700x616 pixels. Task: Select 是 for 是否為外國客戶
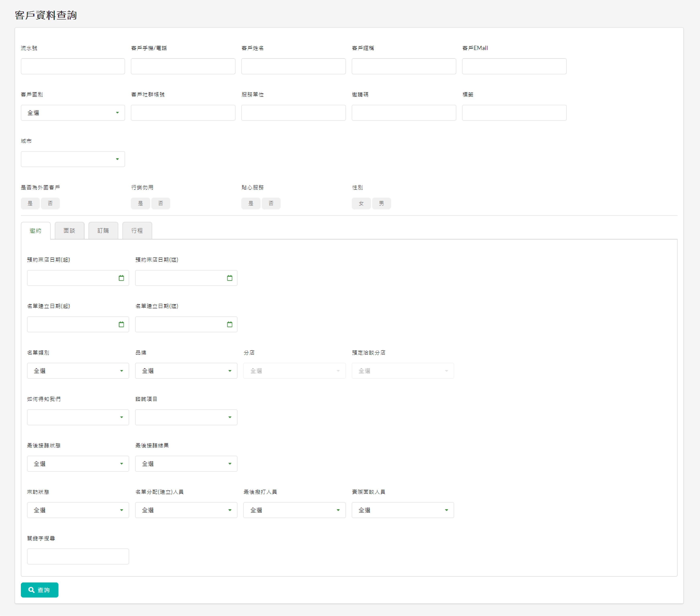click(30, 204)
